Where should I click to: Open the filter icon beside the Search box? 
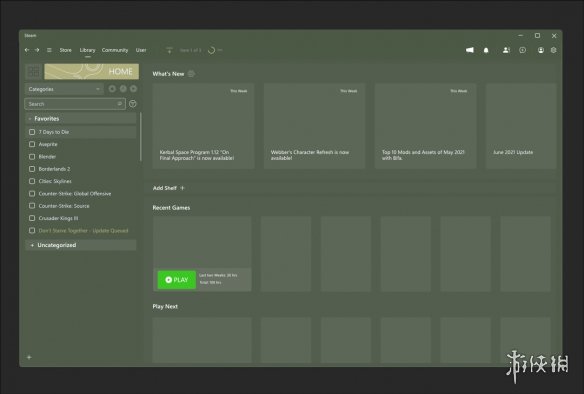click(x=133, y=104)
